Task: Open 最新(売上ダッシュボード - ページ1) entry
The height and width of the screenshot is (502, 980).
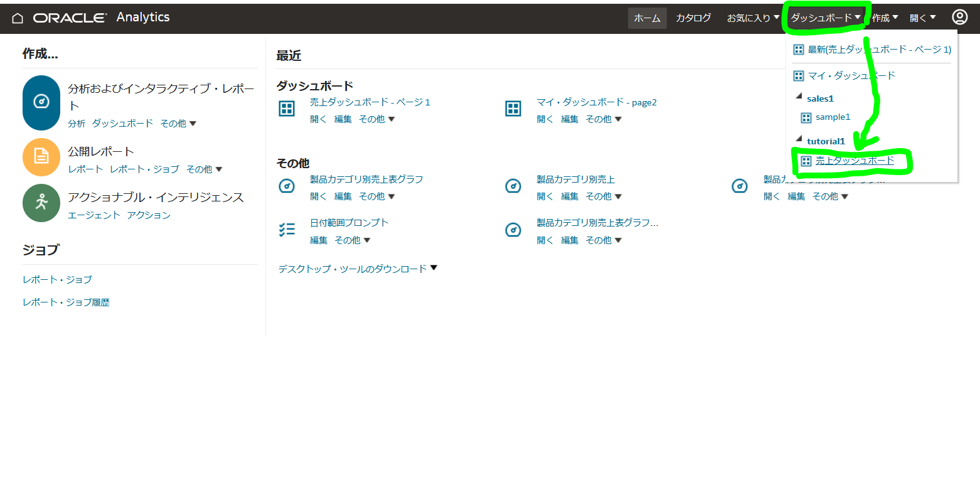Action: [x=880, y=50]
